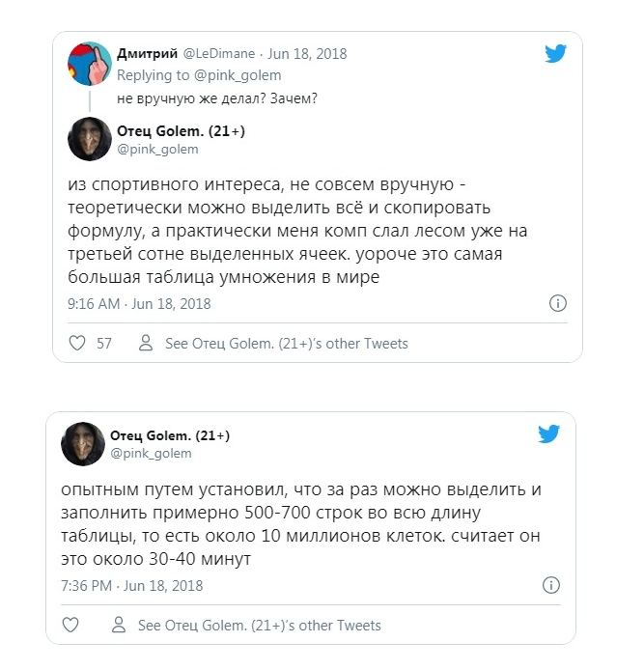Click person icon in second tweet footer
Screen dimensions: 644x670
[119, 625]
